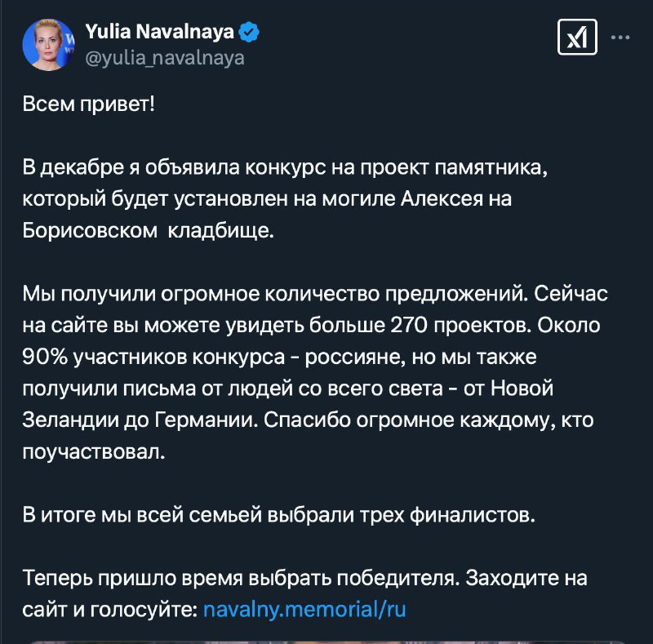Click the word "поучаствовал."
This screenshot has height=644, width=653.
[x=94, y=452]
